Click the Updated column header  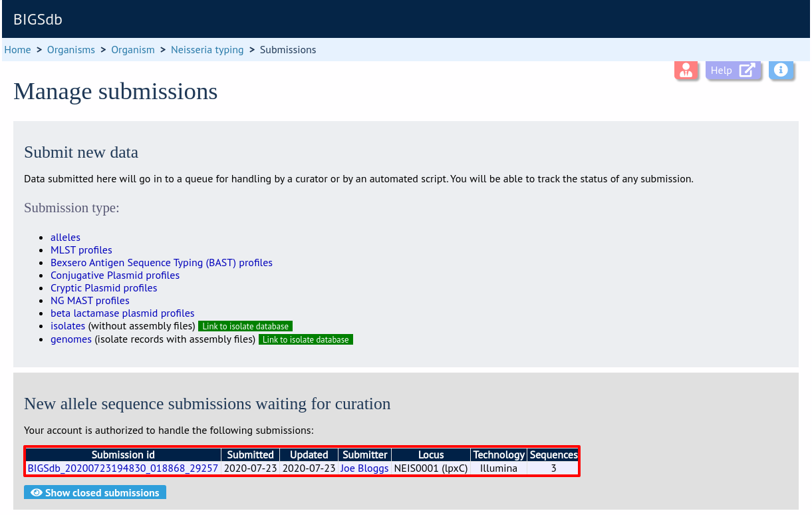tap(309, 455)
